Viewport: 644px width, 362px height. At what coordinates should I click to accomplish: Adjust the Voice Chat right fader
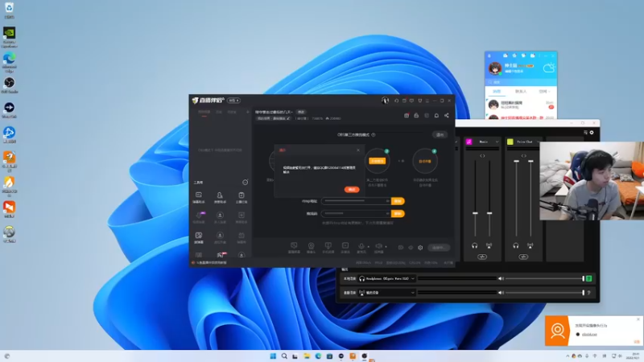[x=530, y=161]
